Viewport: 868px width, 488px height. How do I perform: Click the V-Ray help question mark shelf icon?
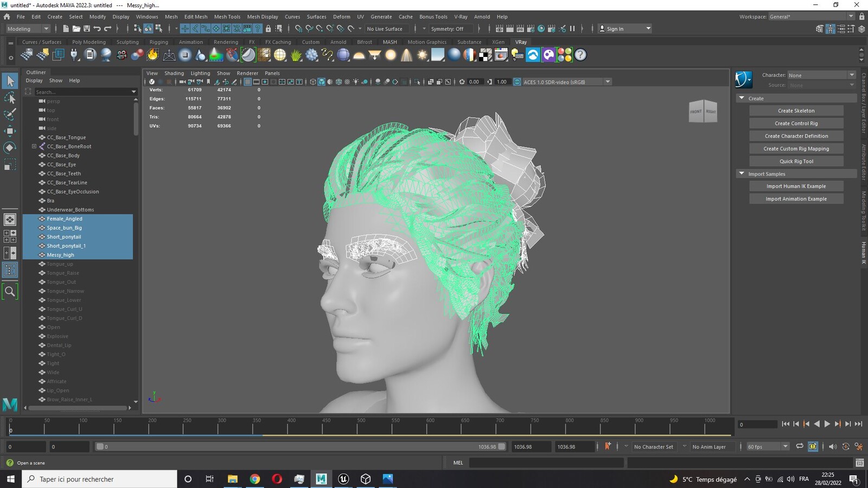(x=580, y=55)
